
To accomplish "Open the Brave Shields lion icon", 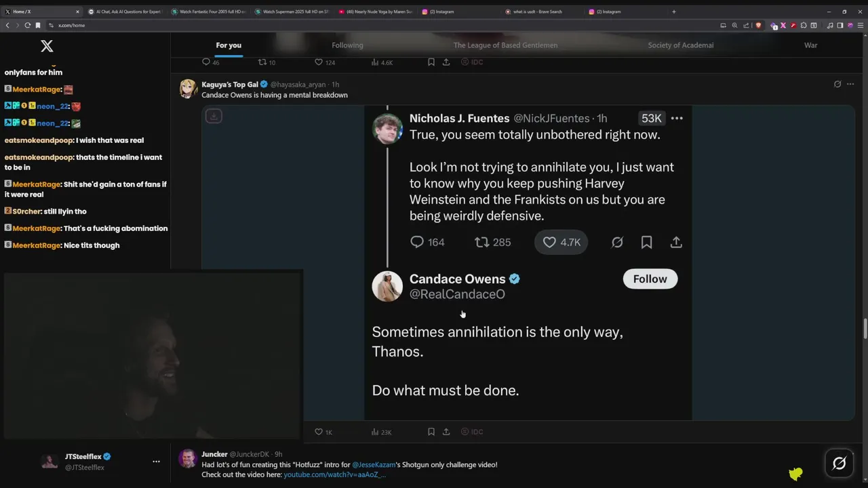I will click(758, 25).
